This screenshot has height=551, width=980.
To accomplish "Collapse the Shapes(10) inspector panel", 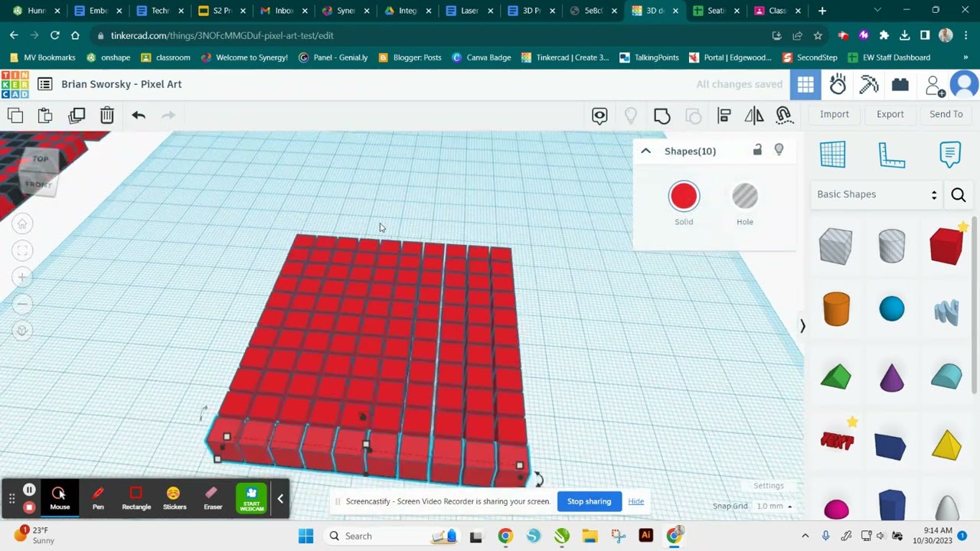I will click(x=645, y=151).
